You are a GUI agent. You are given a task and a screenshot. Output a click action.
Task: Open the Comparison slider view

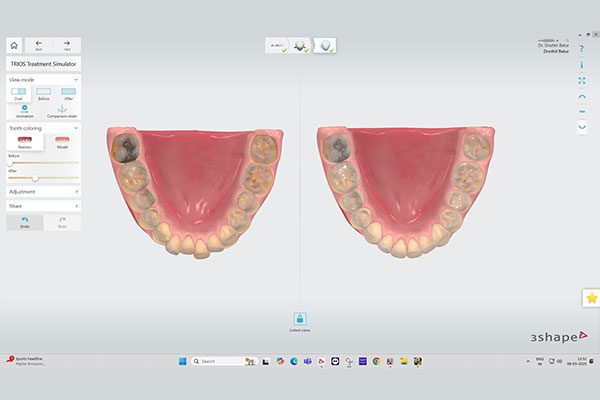click(x=62, y=111)
